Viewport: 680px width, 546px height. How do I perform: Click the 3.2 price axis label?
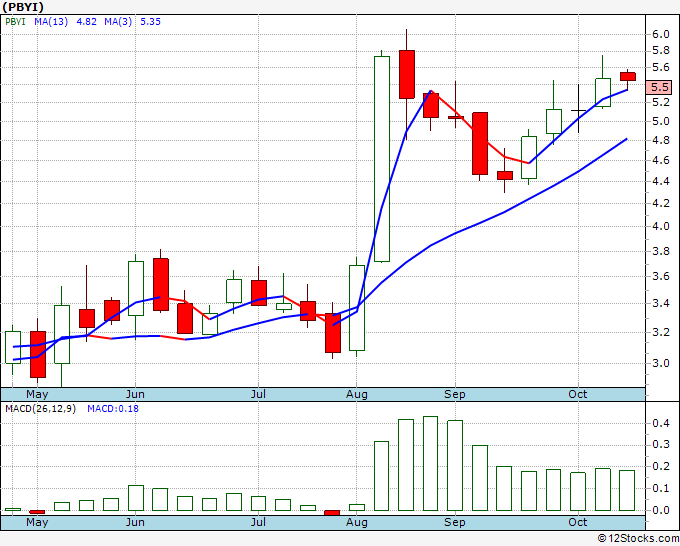tap(660, 333)
